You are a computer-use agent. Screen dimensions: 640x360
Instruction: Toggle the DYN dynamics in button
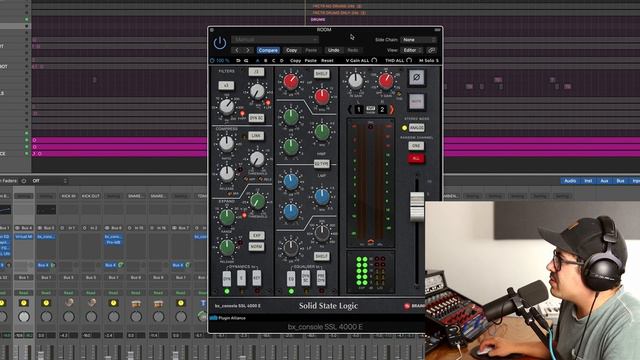click(x=227, y=279)
